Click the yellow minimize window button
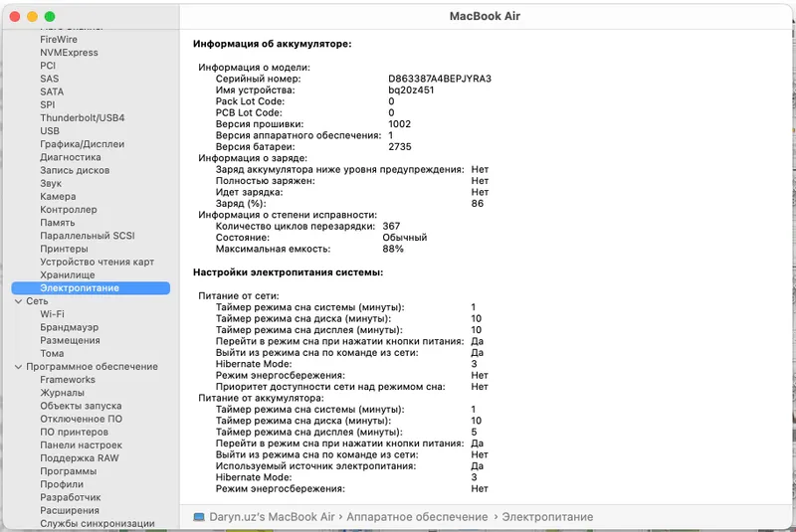The height and width of the screenshot is (532, 796). point(32,17)
